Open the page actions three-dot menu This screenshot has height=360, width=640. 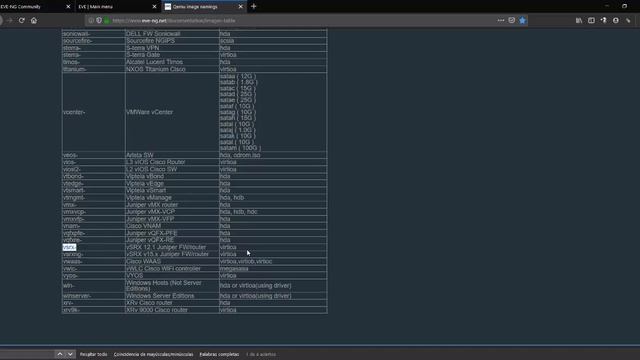(501, 20)
